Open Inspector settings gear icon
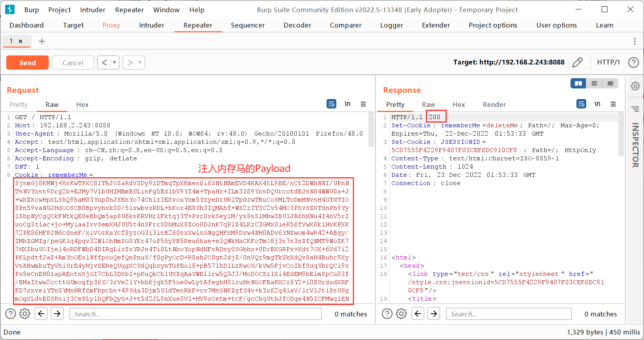 (635, 86)
